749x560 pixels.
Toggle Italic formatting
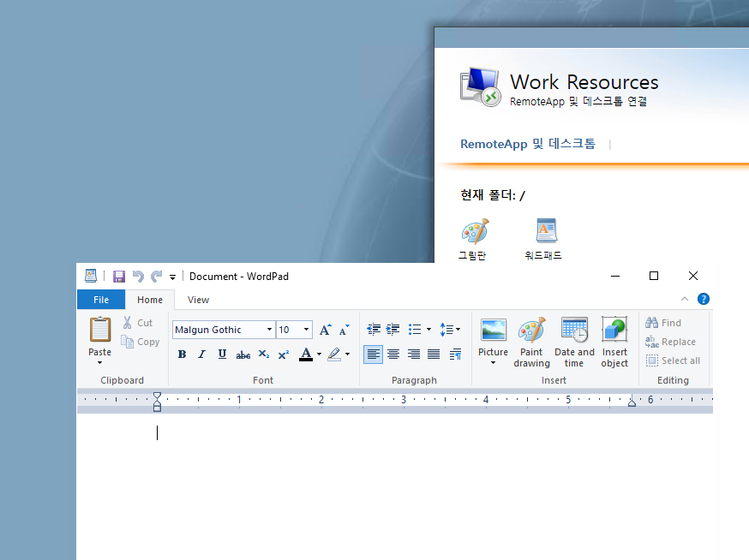202,354
